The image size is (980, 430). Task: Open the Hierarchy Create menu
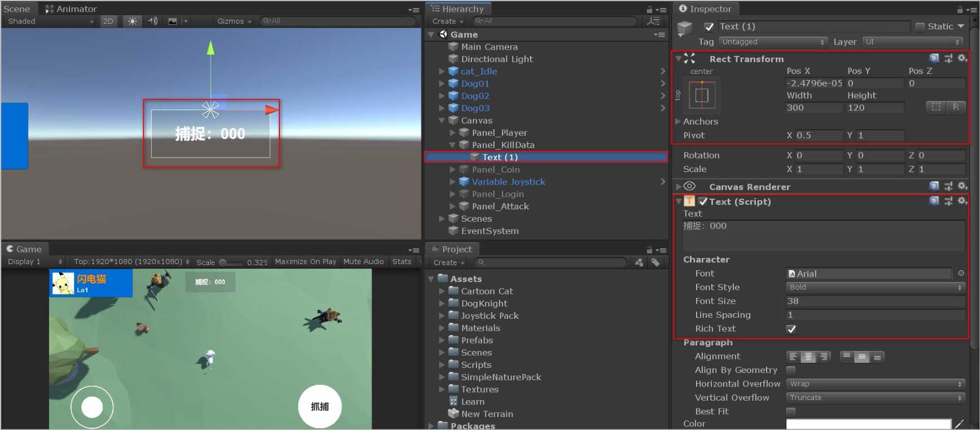[447, 21]
